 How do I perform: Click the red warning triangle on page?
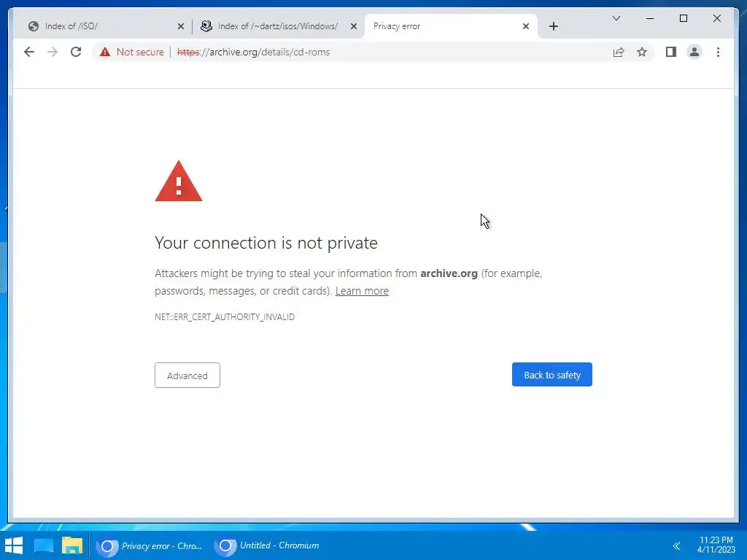pos(179,182)
